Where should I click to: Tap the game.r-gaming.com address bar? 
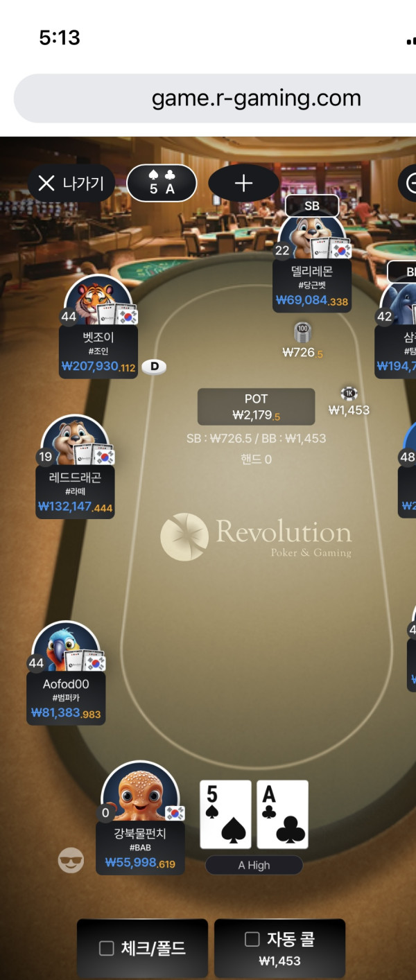coord(215,98)
